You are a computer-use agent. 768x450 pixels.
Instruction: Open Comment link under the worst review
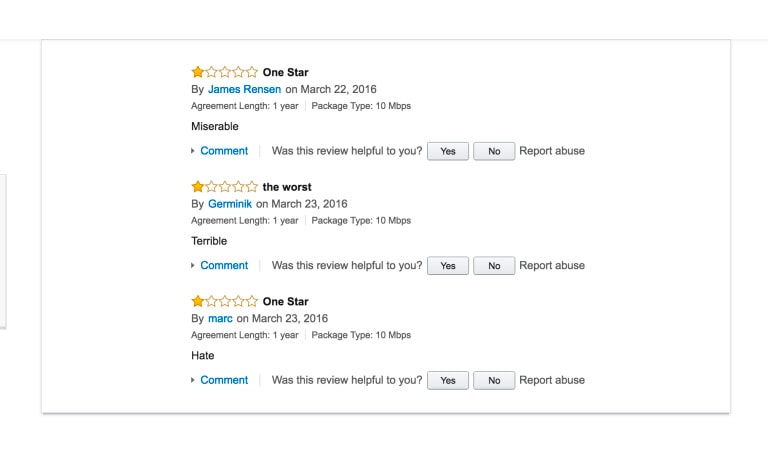point(224,265)
